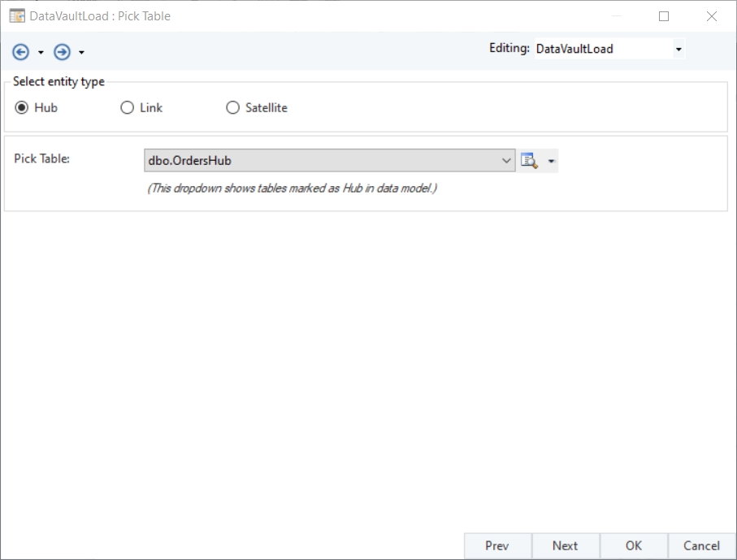Expand the Editing DataVaultLoad dropdown
The image size is (737, 560).
point(678,50)
